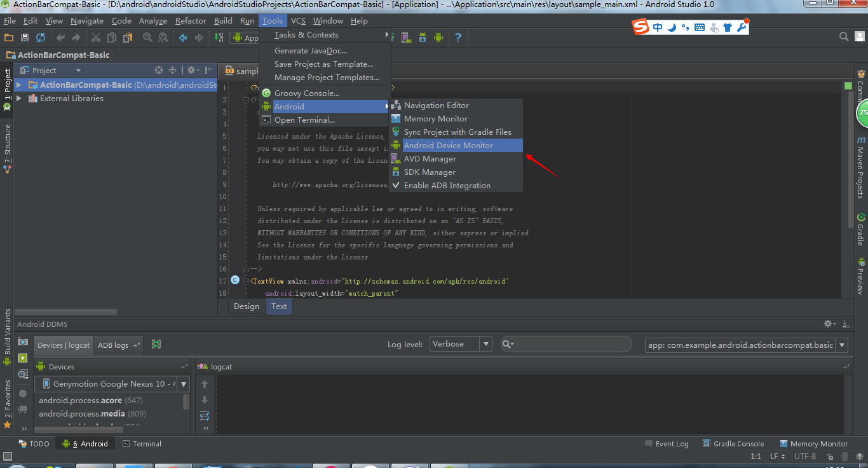Collapse the XML comment fold marker at line 16
This screenshot has width=868, height=468.
(x=246, y=269)
